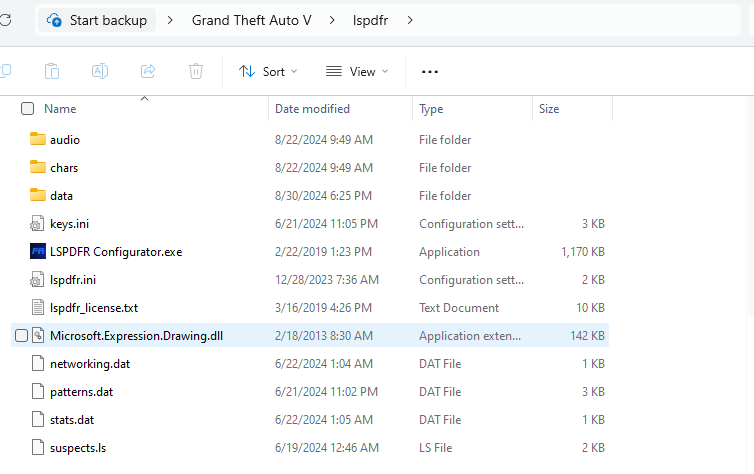The width and height of the screenshot is (754, 474).
Task: Select the keys.ini file icon
Action: [x=38, y=224]
